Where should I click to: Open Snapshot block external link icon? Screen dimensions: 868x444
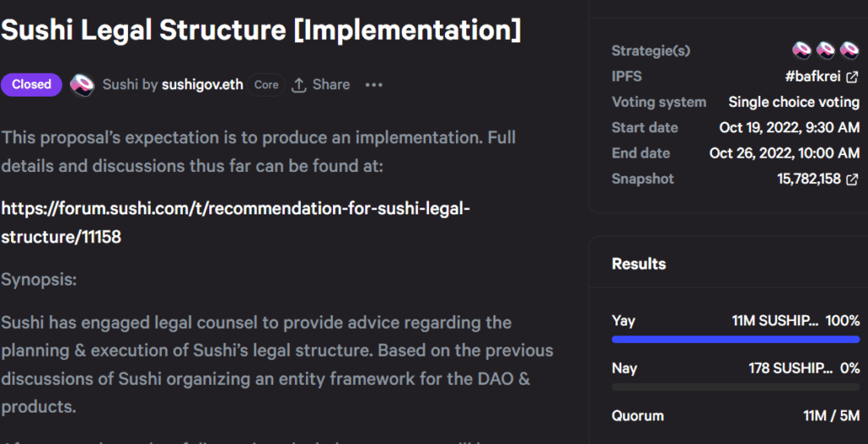click(x=853, y=179)
